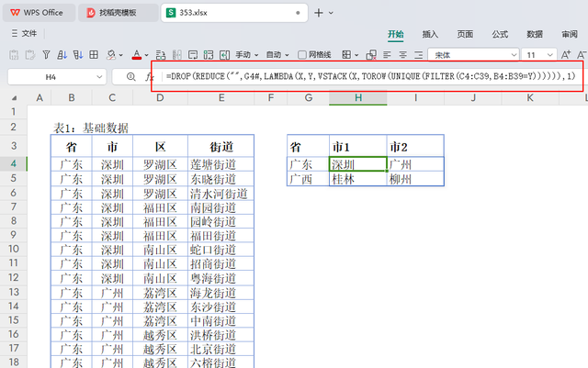Screen dimensions: 588x368
Task: Click the select-all corner triangle
Action: click(15, 98)
